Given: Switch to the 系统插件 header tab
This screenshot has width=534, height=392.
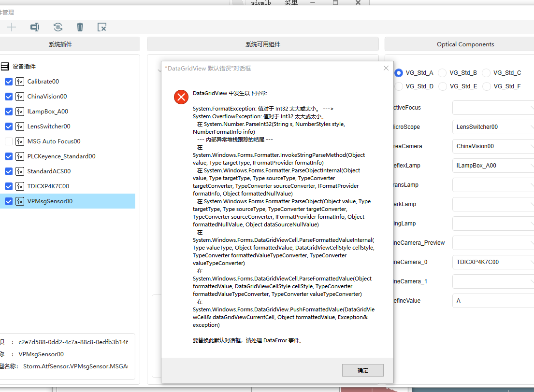Looking at the screenshot, I should click(x=60, y=44).
